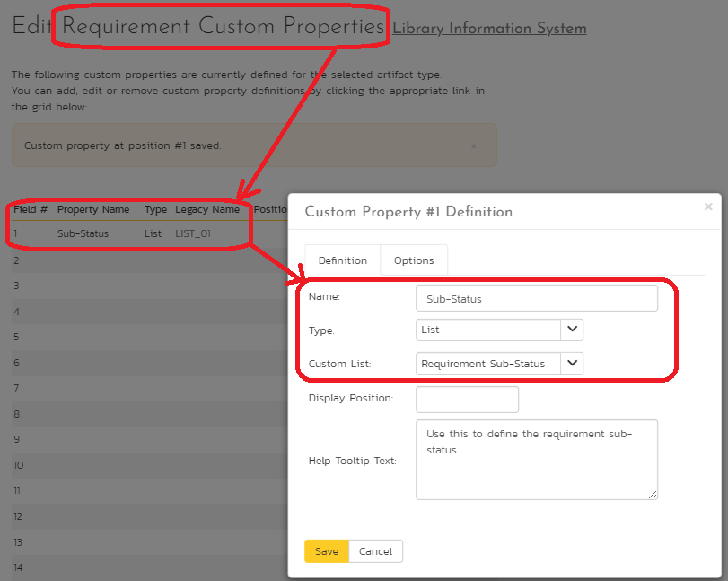Select the Definition tab
The width and height of the screenshot is (728, 581).
pyautogui.click(x=342, y=260)
